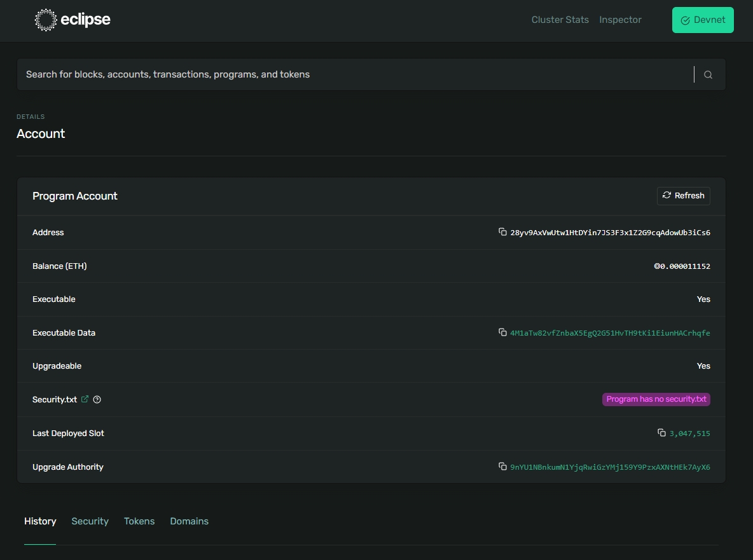The image size is (753, 560).
Task: Copy the Upgrade Authority address icon
Action: [x=502, y=467]
